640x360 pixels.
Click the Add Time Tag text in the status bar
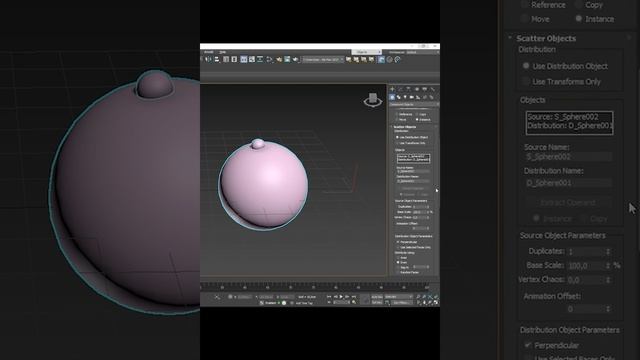click(x=304, y=303)
